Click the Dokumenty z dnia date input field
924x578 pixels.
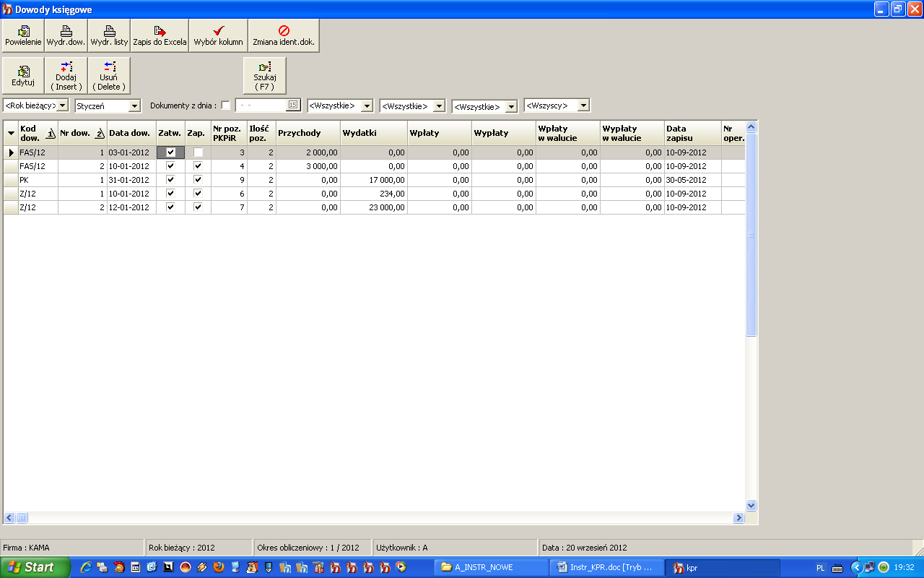[x=261, y=105]
